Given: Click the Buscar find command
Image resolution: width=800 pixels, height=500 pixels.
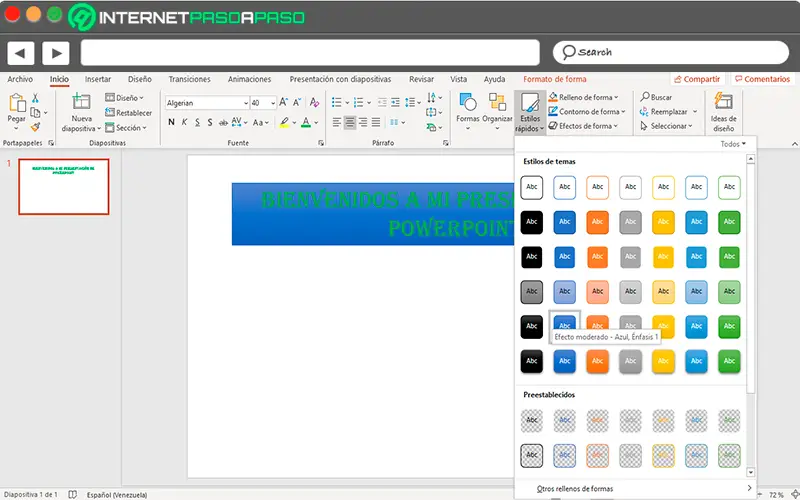Looking at the screenshot, I should 656,97.
